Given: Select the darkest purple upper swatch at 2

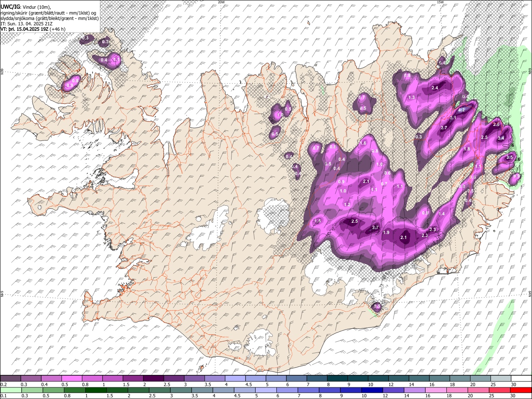Looking at the screenshot, I should coord(153,379).
